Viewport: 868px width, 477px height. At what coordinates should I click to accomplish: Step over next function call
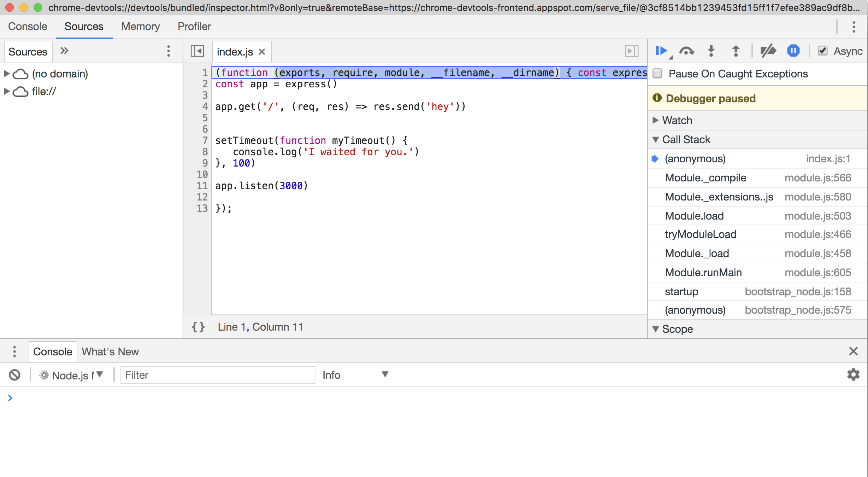pyautogui.click(x=686, y=51)
